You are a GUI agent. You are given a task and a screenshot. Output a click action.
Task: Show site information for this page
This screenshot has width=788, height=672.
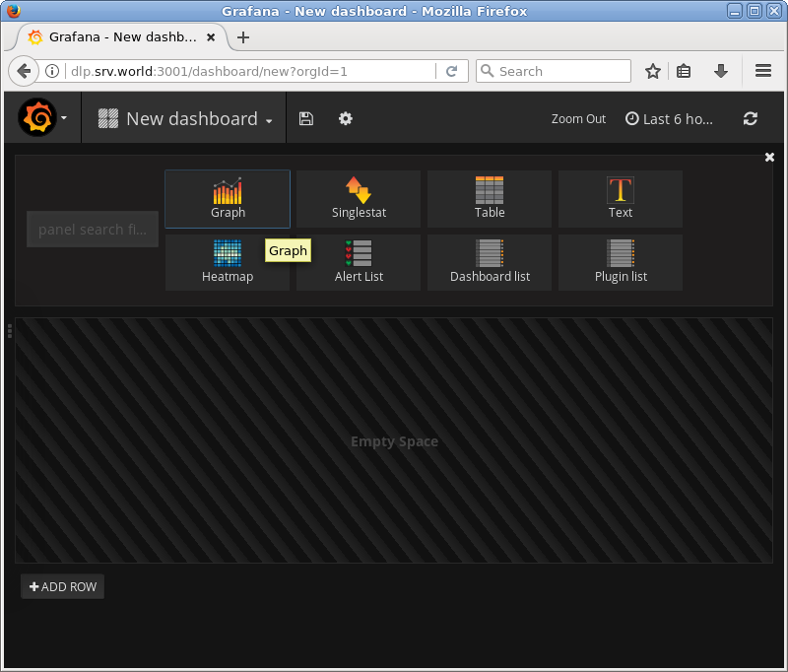(52, 71)
